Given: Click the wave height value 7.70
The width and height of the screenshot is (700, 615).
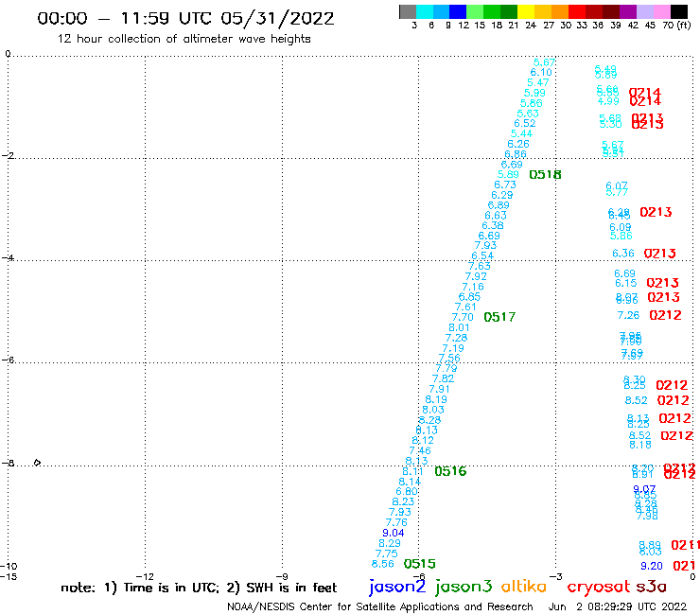Looking at the screenshot, I should pos(463,317).
